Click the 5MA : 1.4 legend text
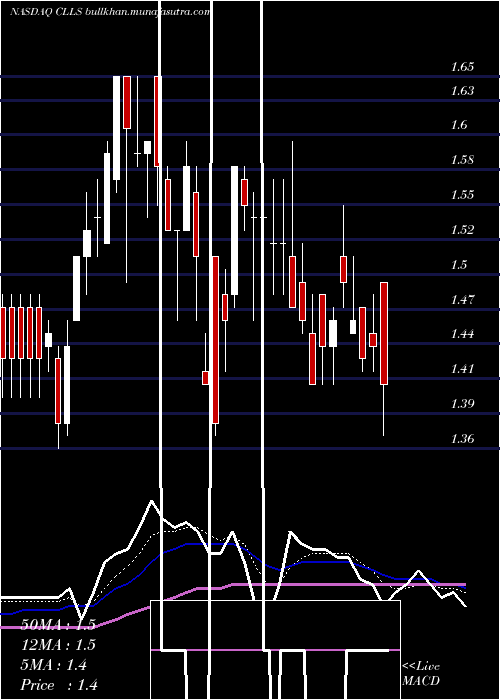This screenshot has height=700, width=500. pos(54,665)
